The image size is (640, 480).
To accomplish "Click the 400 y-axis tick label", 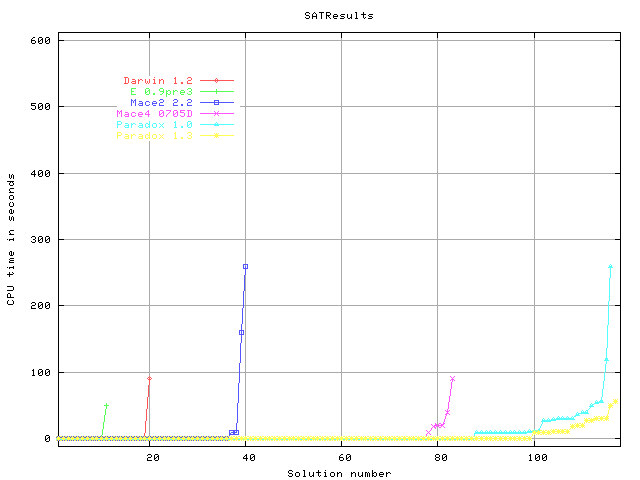I will [40, 173].
